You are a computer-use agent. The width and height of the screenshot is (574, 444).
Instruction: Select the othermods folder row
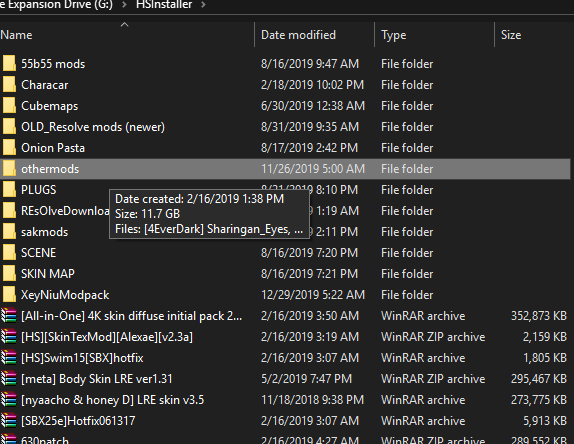tap(285, 169)
